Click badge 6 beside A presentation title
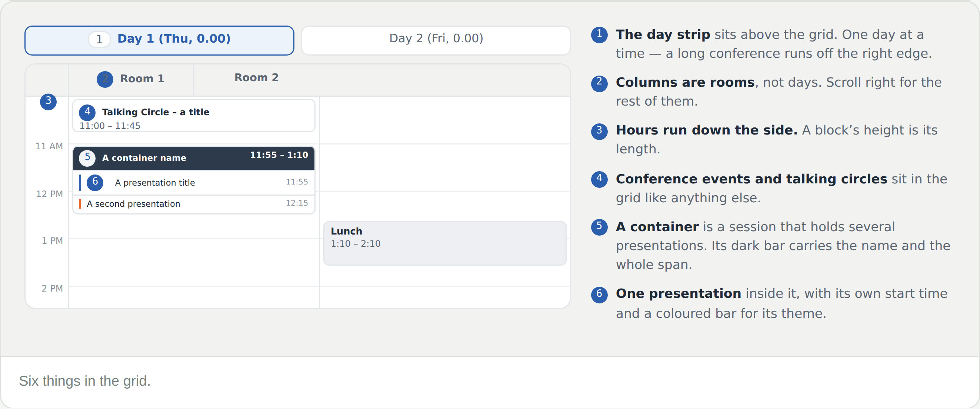This screenshot has height=409, width=980. 95,183
